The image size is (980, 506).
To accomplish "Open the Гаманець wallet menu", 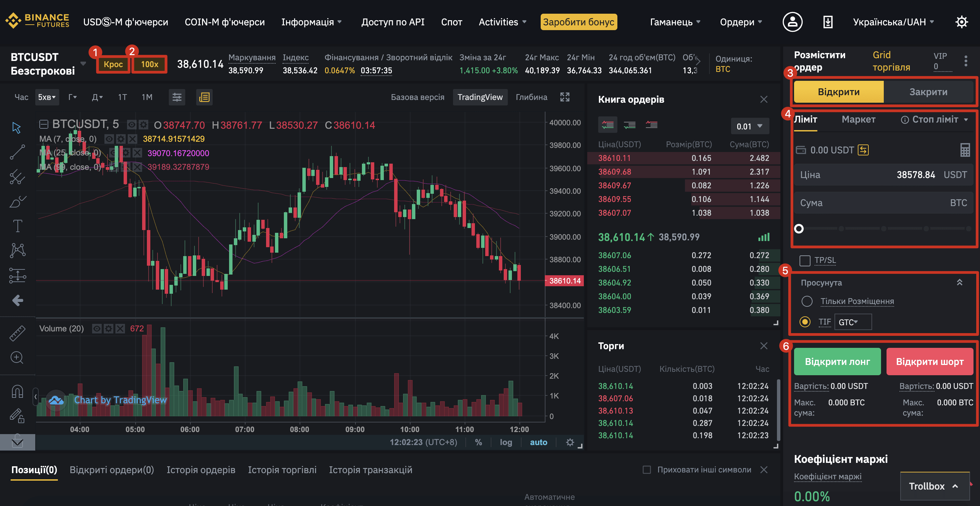I will [675, 22].
